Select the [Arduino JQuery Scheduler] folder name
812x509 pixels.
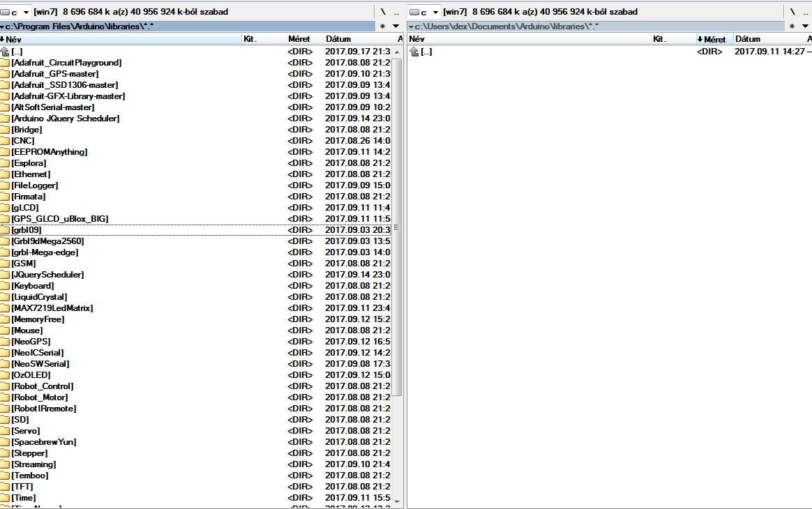point(66,119)
